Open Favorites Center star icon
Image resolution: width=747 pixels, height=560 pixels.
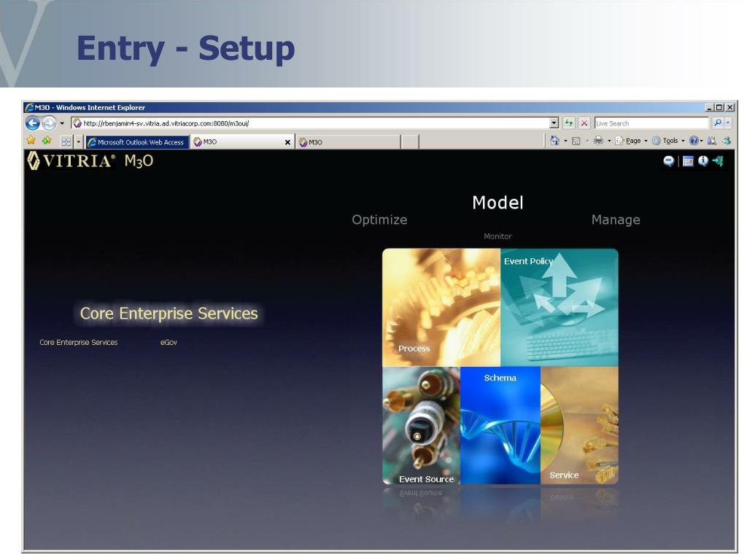point(31,141)
